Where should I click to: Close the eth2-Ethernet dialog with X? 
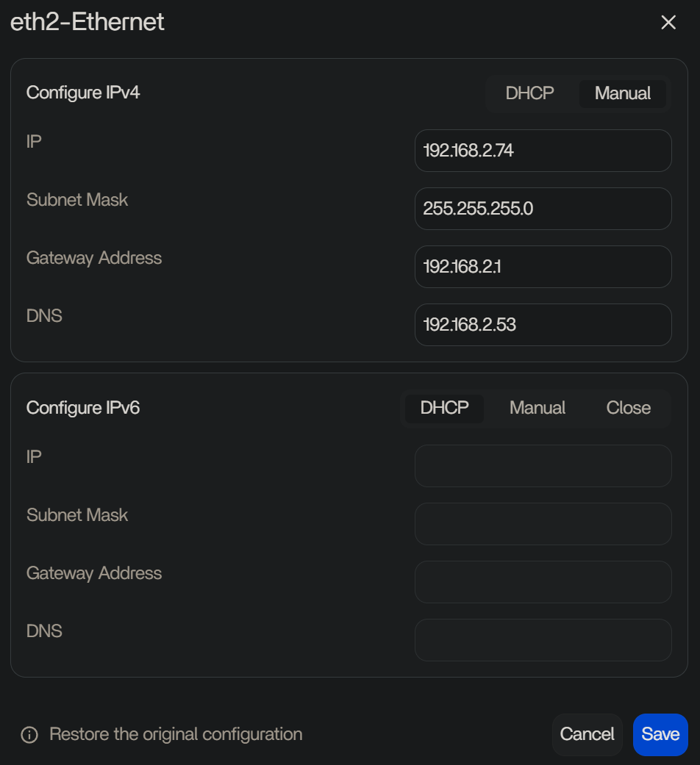pos(668,23)
